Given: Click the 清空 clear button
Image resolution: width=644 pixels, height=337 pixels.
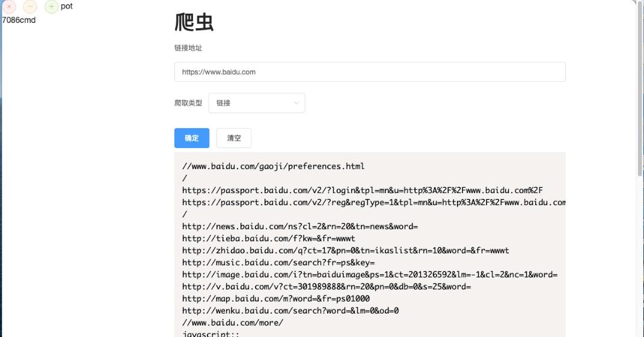Looking at the screenshot, I should (x=234, y=138).
